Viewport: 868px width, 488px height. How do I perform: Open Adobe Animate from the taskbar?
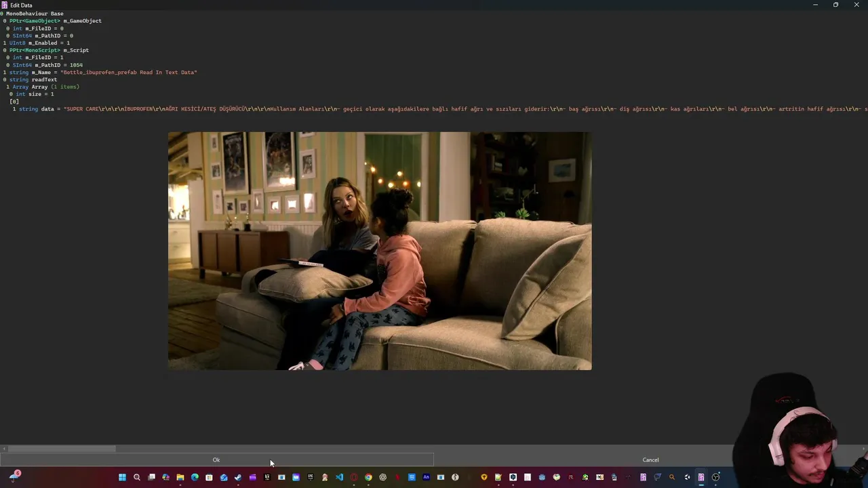(x=426, y=477)
